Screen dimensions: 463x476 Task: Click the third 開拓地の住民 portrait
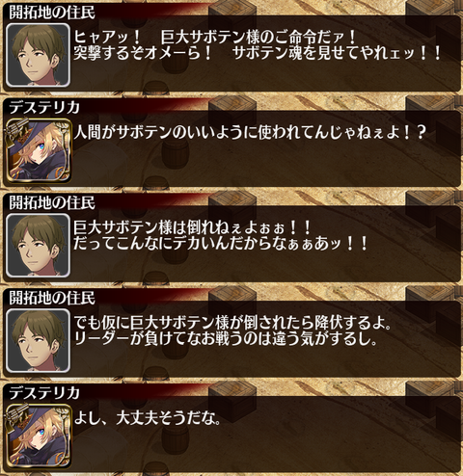click(x=38, y=340)
